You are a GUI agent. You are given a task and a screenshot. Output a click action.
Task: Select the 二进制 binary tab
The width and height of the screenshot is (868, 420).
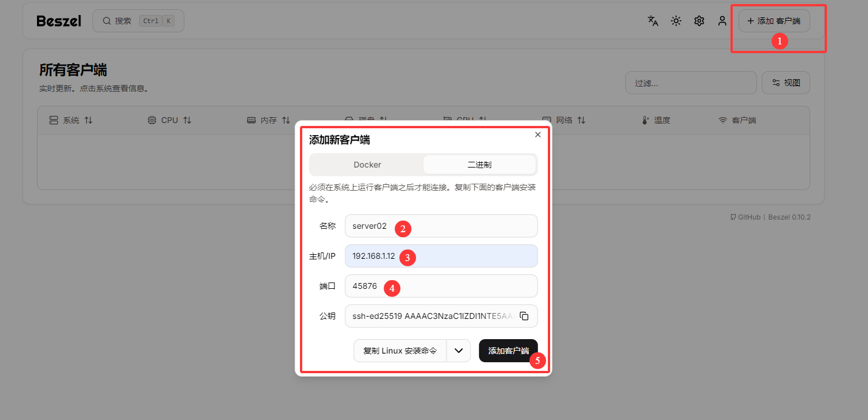point(479,165)
